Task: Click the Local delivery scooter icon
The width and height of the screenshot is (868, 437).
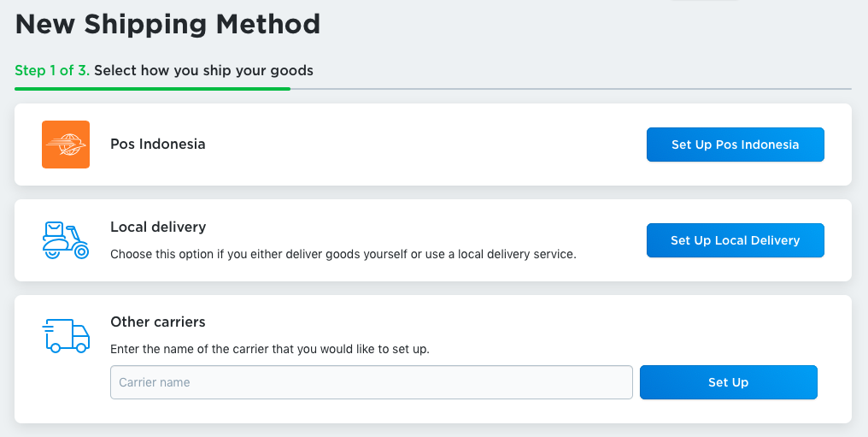Action: pos(66,240)
